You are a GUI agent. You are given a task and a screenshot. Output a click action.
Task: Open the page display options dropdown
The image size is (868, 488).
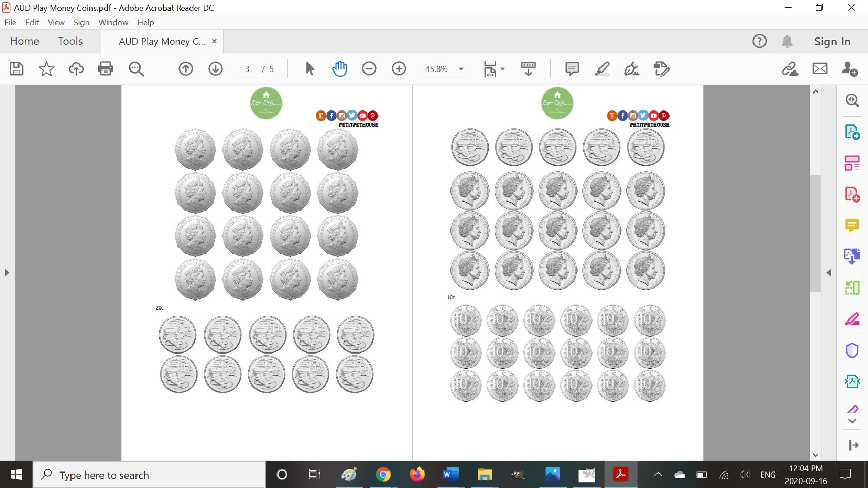pos(503,69)
